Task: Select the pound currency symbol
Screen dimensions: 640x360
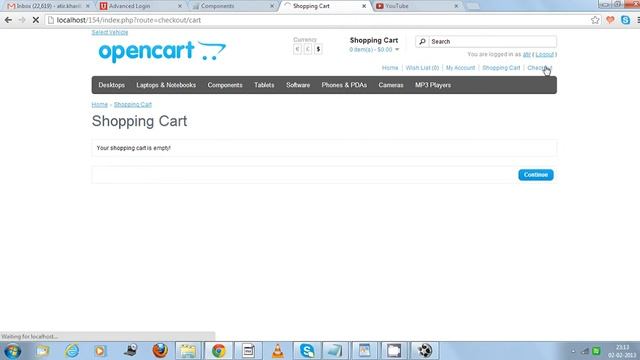Action: (308, 49)
